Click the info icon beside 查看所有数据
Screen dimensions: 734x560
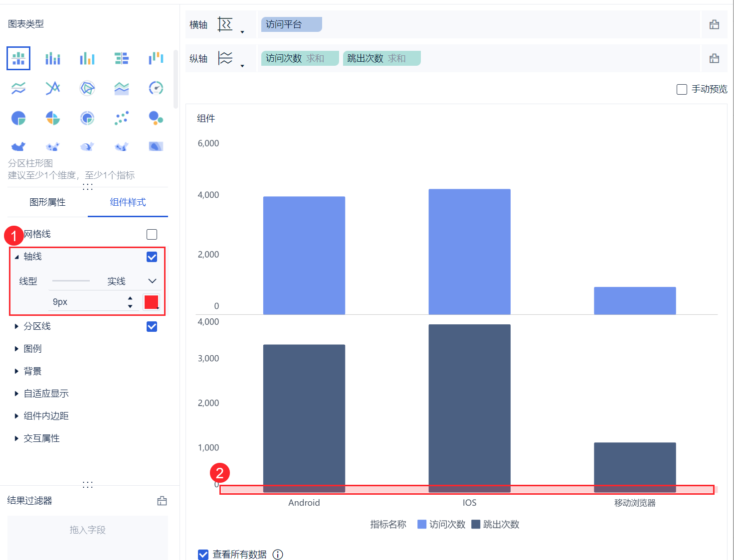tap(278, 554)
